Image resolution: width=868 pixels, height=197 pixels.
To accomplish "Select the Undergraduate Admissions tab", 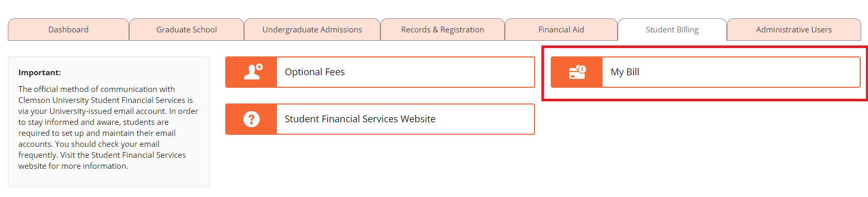I will pyautogui.click(x=312, y=29).
